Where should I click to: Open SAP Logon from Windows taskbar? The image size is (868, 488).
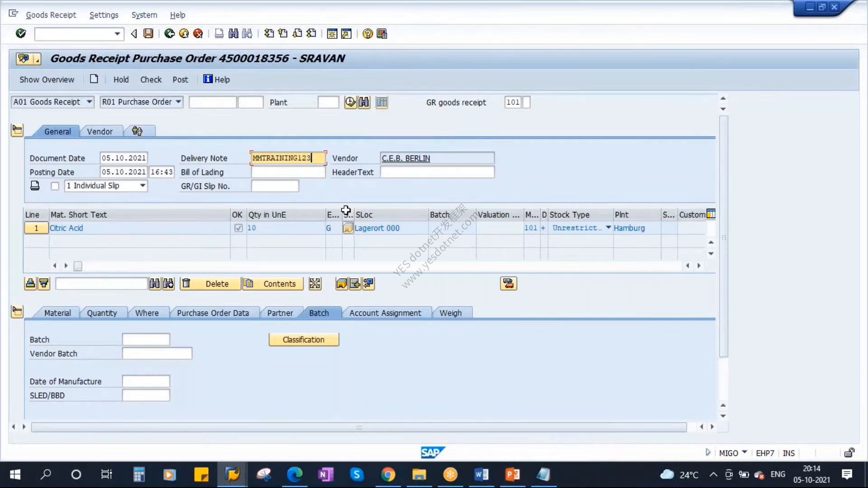(232, 474)
